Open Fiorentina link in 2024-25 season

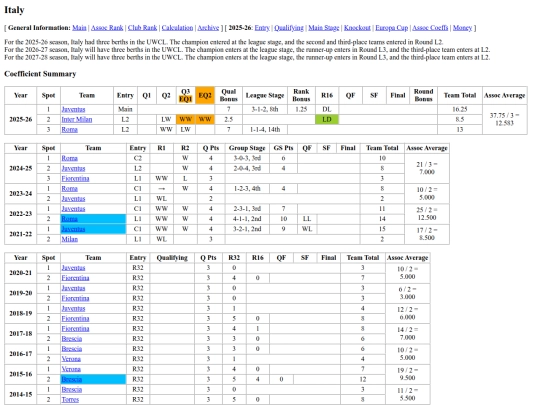coord(75,179)
